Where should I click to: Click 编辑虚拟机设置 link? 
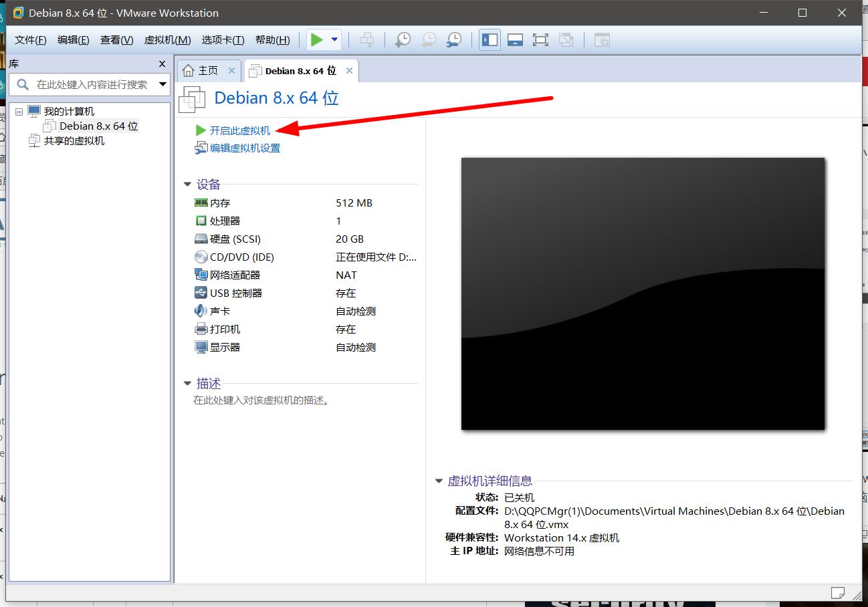coord(245,148)
